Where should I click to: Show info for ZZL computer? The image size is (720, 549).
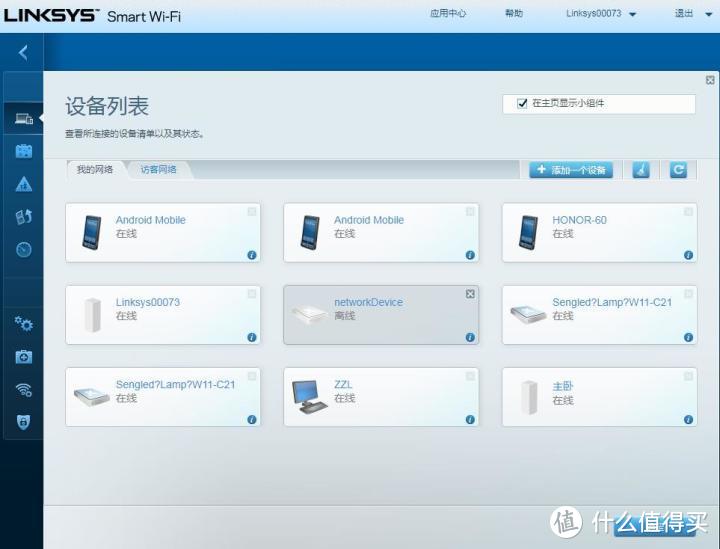pyautogui.click(x=470, y=419)
